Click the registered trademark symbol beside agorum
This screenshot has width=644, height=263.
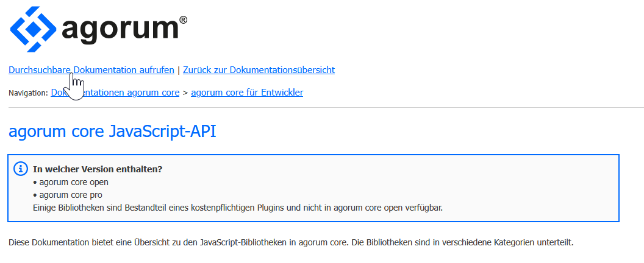click(183, 20)
